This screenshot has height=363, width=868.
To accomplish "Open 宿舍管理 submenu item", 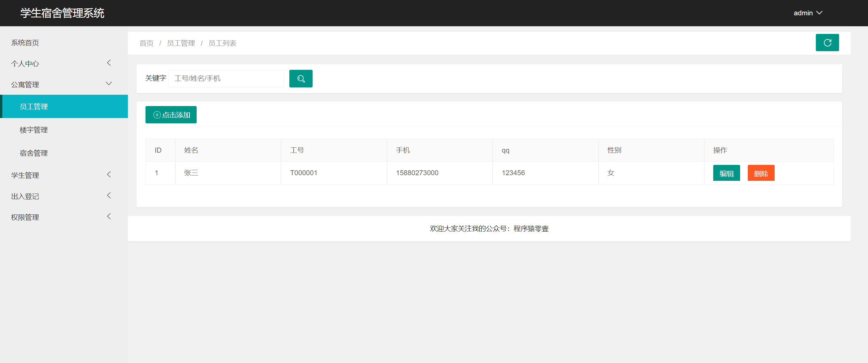I will pyautogui.click(x=34, y=153).
